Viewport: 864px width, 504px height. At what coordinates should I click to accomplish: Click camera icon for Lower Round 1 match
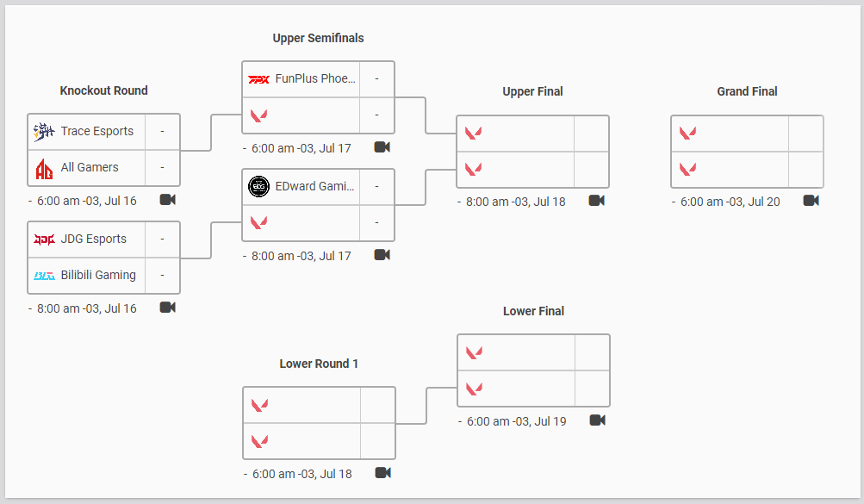click(382, 473)
